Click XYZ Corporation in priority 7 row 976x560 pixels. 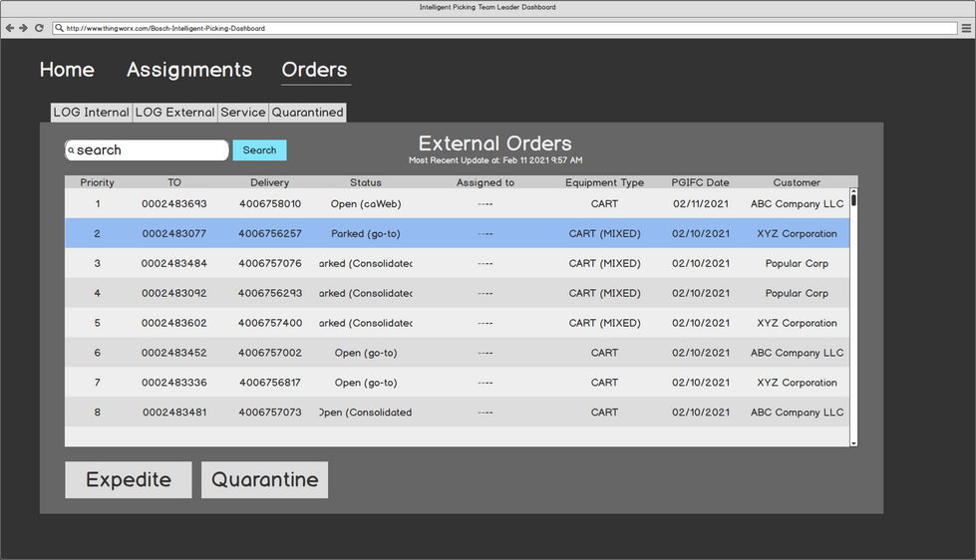click(x=798, y=384)
